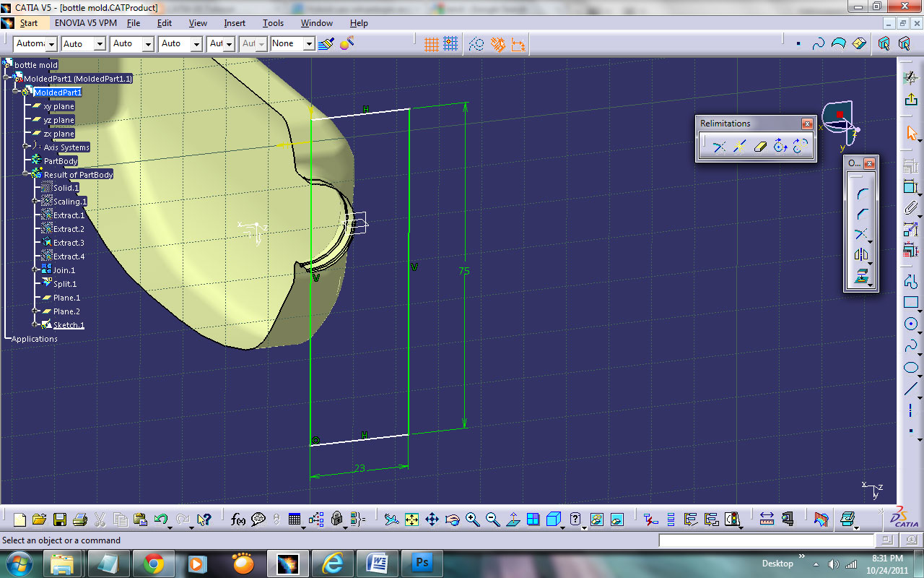This screenshot has height=578, width=924.
Task: Select the Quick Trim tool in Relimitations toolbar
Action: pyautogui.click(x=759, y=147)
